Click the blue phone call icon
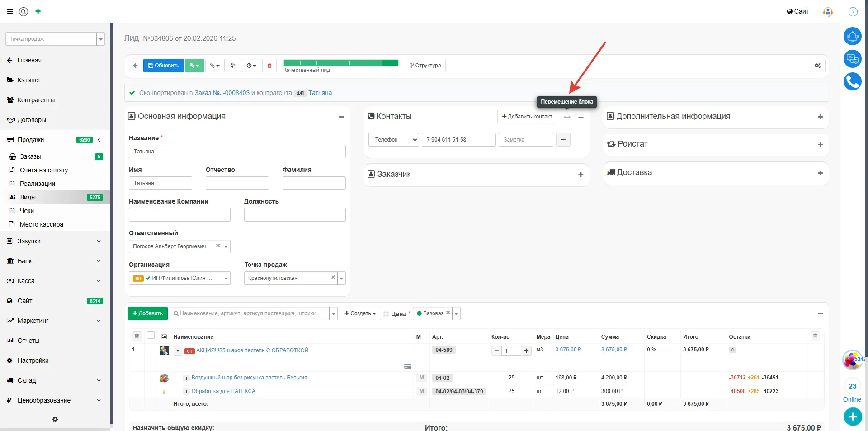Screen dimensions: 868x431 click(852, 82)
